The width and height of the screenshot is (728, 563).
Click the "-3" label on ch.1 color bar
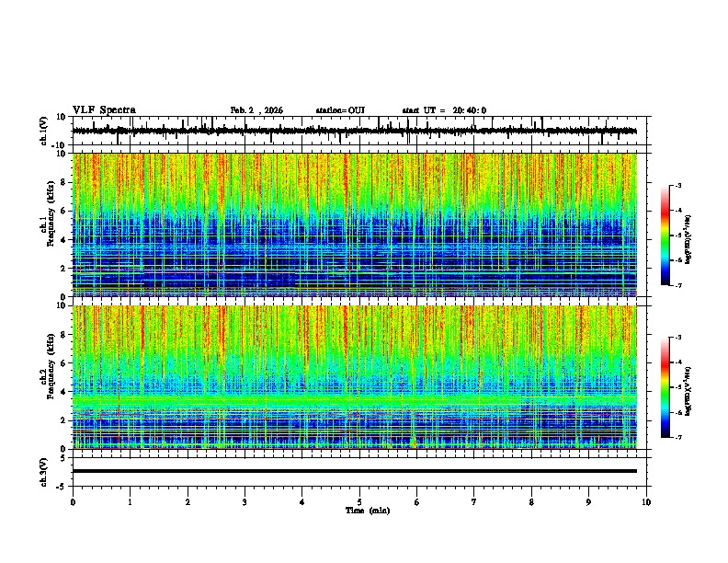tap(678, 185)
